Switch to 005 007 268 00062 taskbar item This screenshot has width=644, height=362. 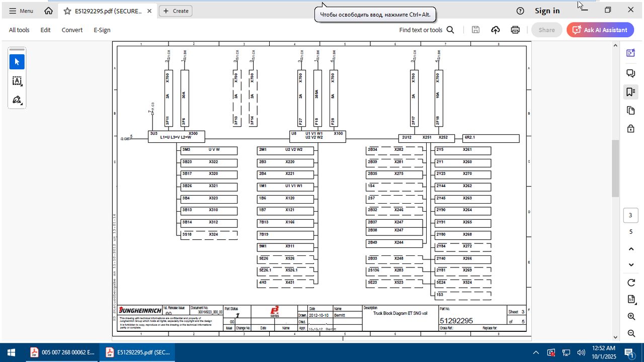62,352
